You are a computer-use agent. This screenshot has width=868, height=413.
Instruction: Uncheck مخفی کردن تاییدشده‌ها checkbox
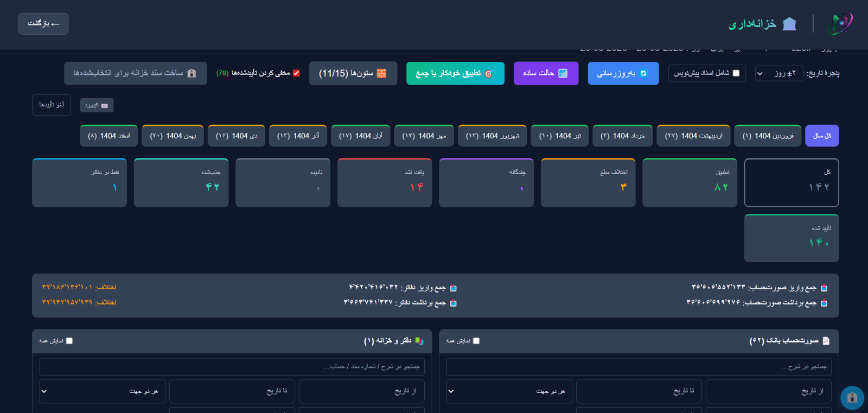(x=296, y=73)
